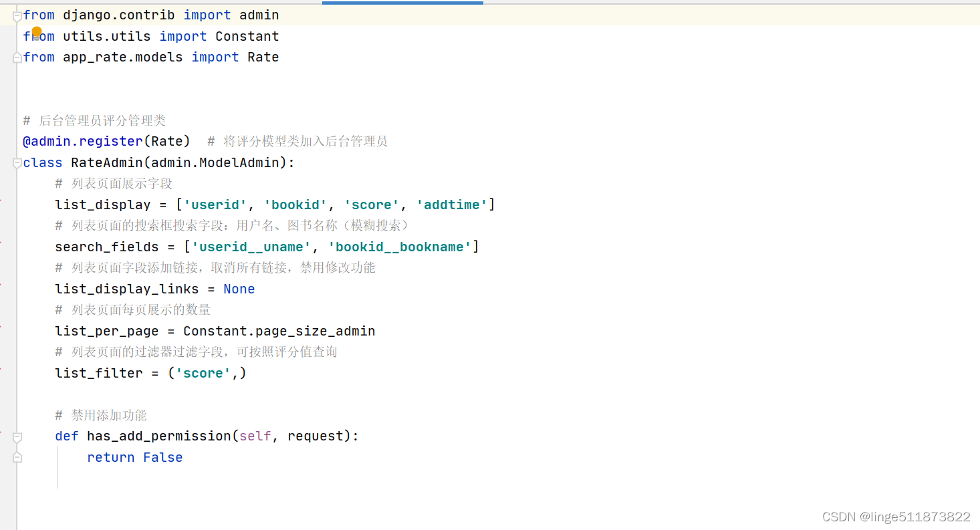This screenshot has width=980, height=530.
Task: Toggle fold marker beside 'from app_rate.models' line
Action: click(17, 58)
